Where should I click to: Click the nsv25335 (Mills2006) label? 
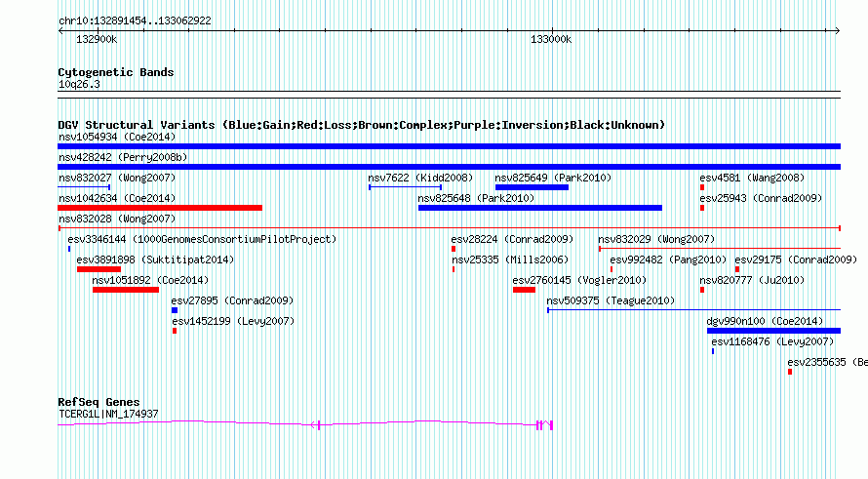[510, 259]
